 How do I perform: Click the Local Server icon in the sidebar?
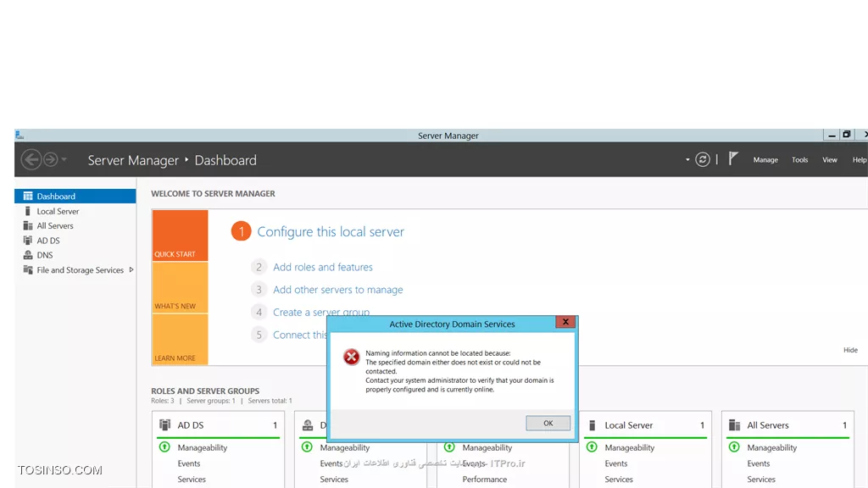pos(28,211)
